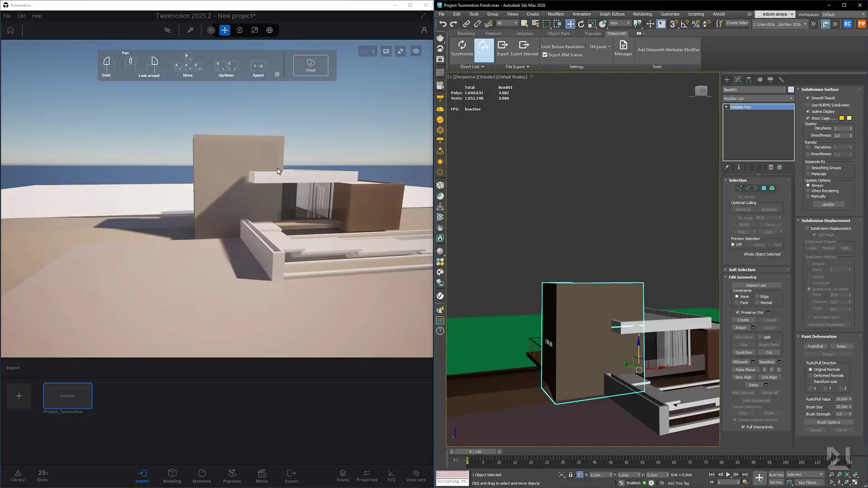Open the Datasmith Messages icon
Viewport: 868px width, 488px height.
click(x=623, y=45)
